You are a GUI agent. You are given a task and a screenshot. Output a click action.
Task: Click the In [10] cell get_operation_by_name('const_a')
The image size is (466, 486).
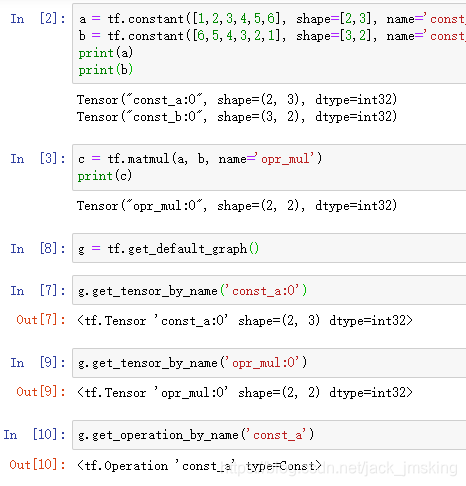[269, 435]
